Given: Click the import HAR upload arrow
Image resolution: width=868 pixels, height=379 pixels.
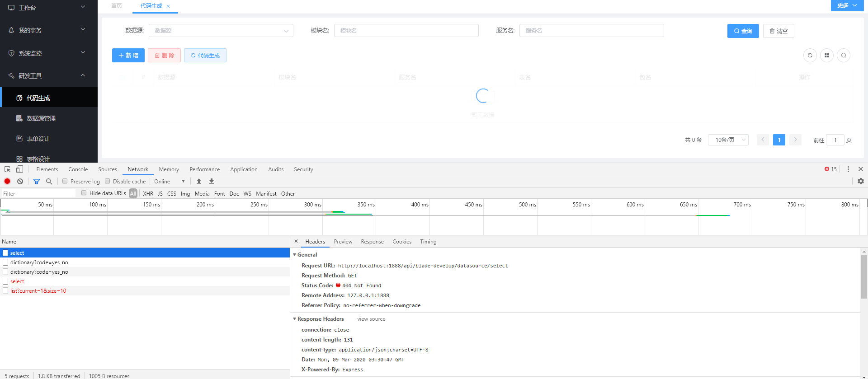Looking at the screenshot, I should tap(199, 181).
